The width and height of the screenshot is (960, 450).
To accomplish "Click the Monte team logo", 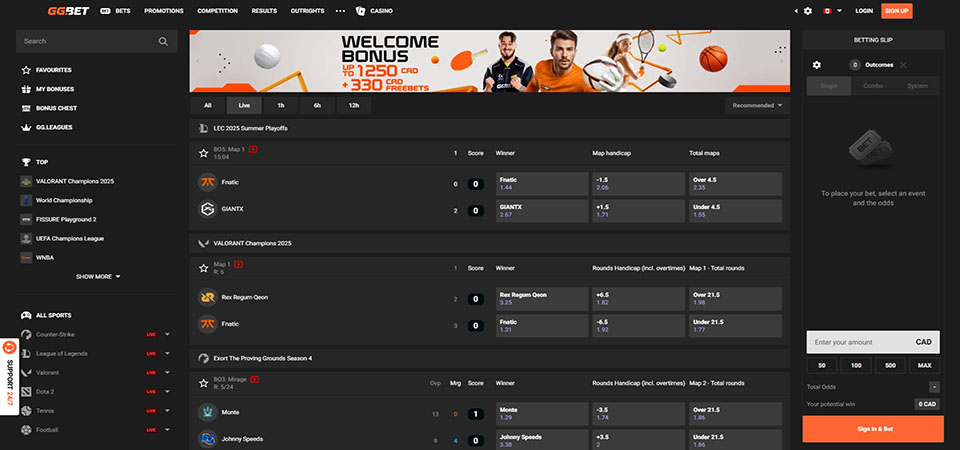I will coord(208,412).
